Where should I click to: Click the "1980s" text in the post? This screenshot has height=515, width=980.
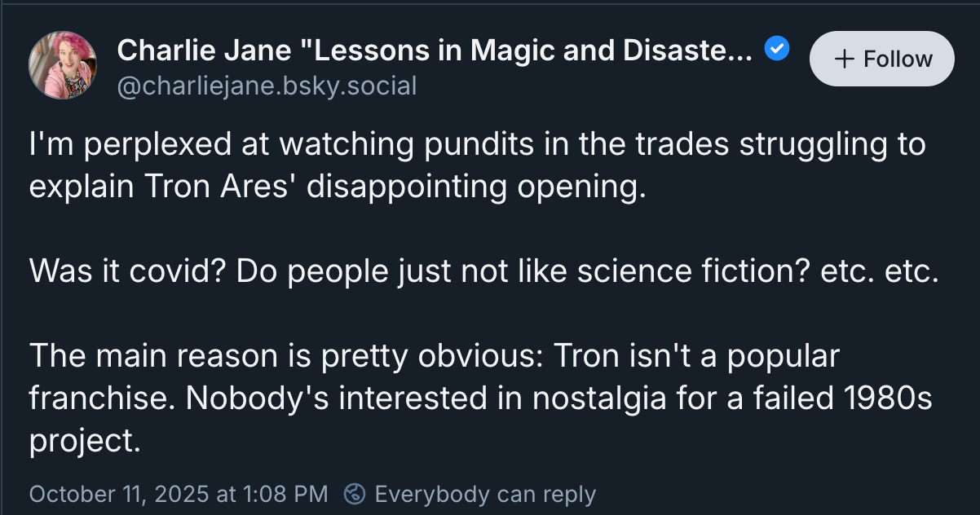click(883, 398)
